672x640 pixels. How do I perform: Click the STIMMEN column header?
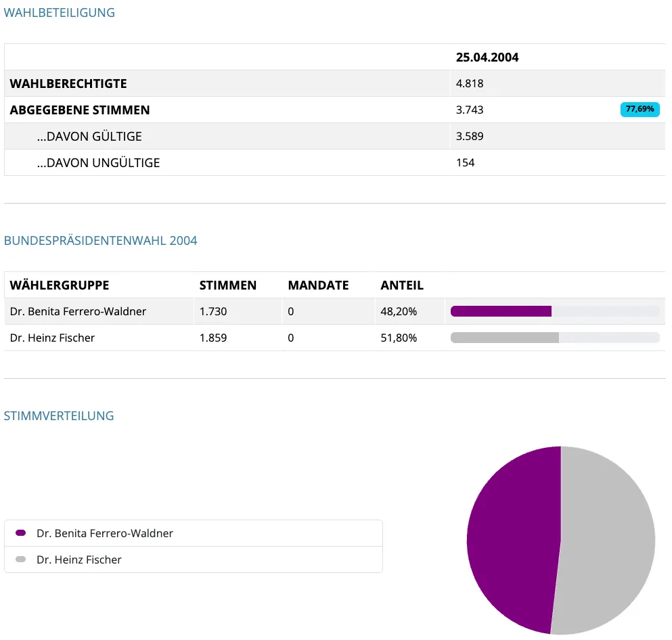(227, 285)
